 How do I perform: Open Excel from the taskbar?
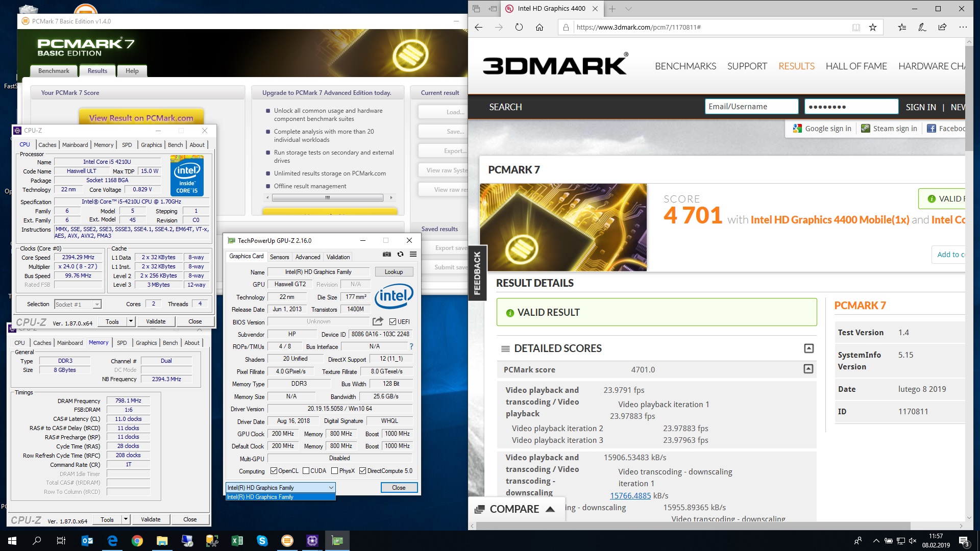tap(237, 541)
